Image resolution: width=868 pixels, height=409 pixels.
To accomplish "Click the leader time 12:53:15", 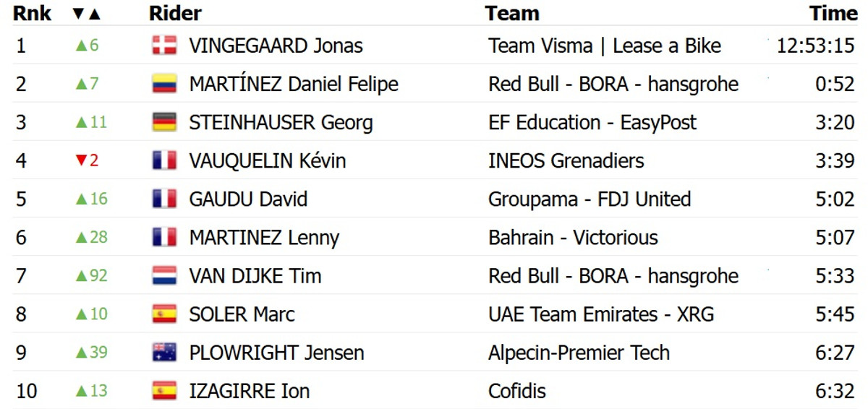I will coord(816,46).
